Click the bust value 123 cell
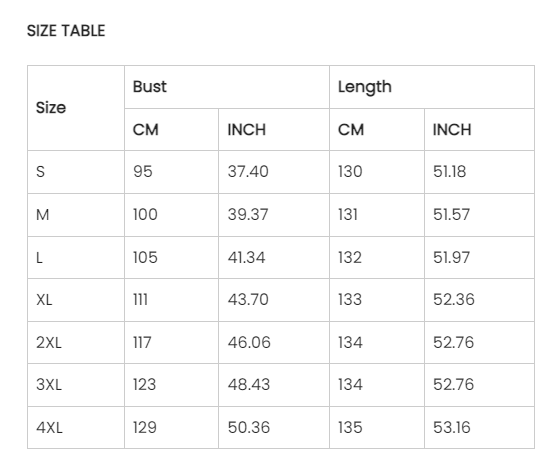The image size is (557, 469). pyautogui.click(x=171, y=385)
